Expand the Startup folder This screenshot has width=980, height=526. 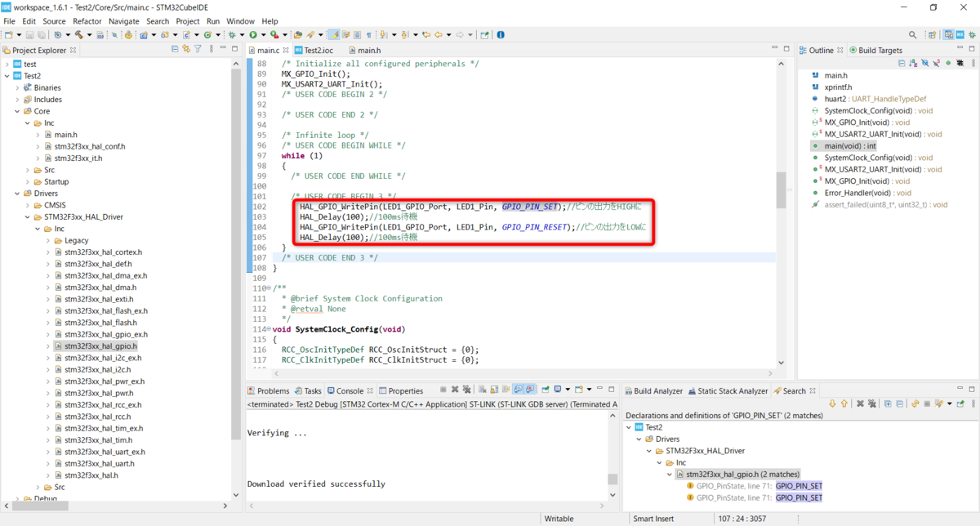(29, 181)
